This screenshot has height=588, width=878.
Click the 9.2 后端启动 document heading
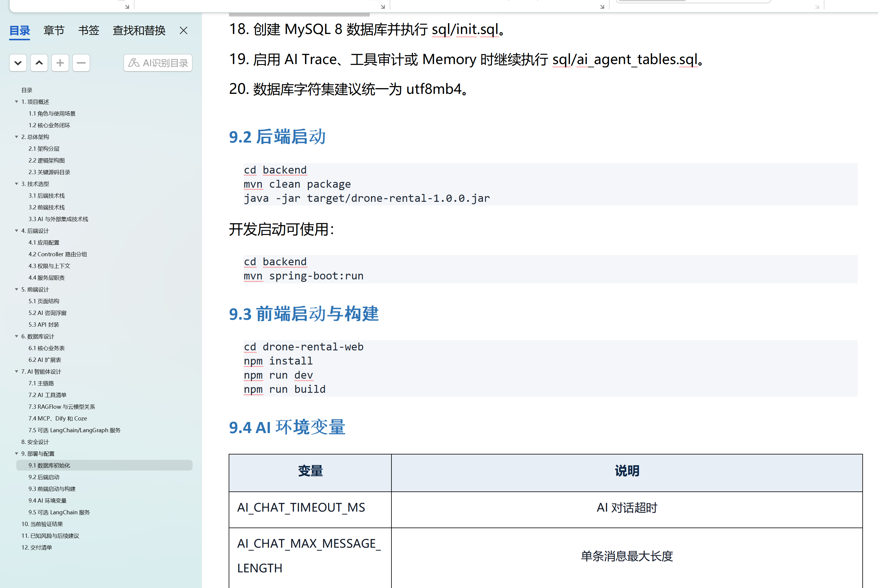coord(277,137)
